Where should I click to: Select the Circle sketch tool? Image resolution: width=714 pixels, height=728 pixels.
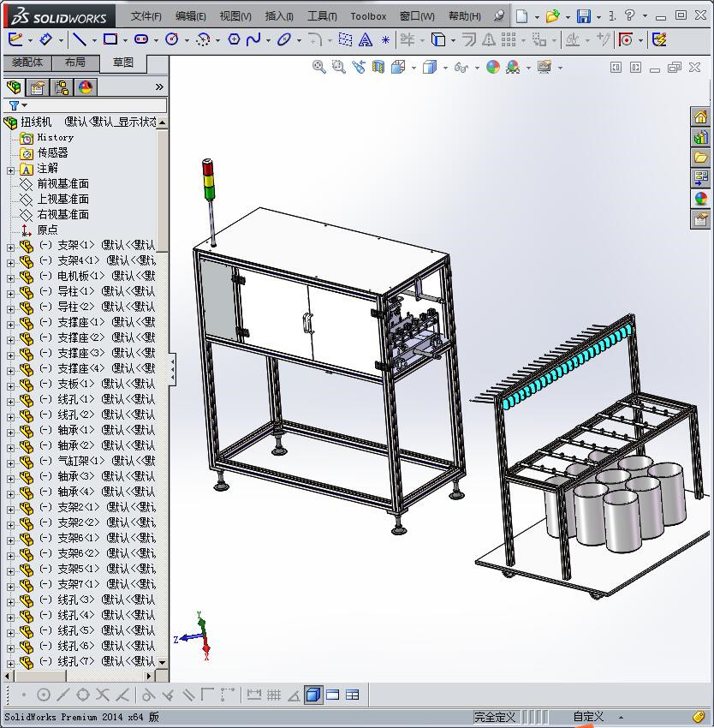tap(172, 39)
